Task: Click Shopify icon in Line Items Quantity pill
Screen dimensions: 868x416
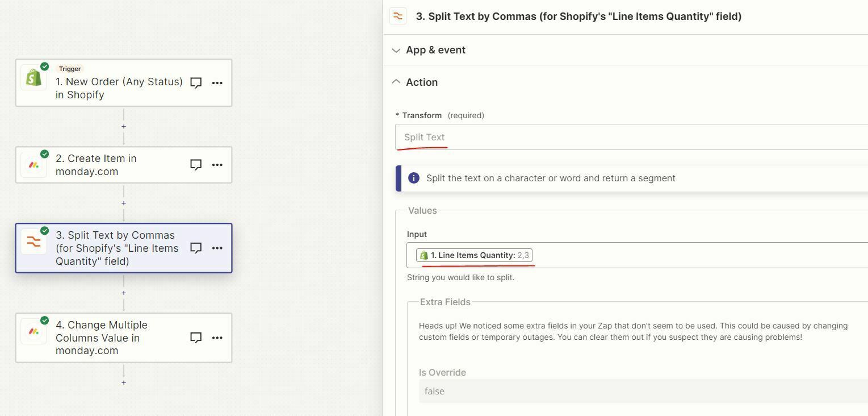Action: click(x=424, y=255)
